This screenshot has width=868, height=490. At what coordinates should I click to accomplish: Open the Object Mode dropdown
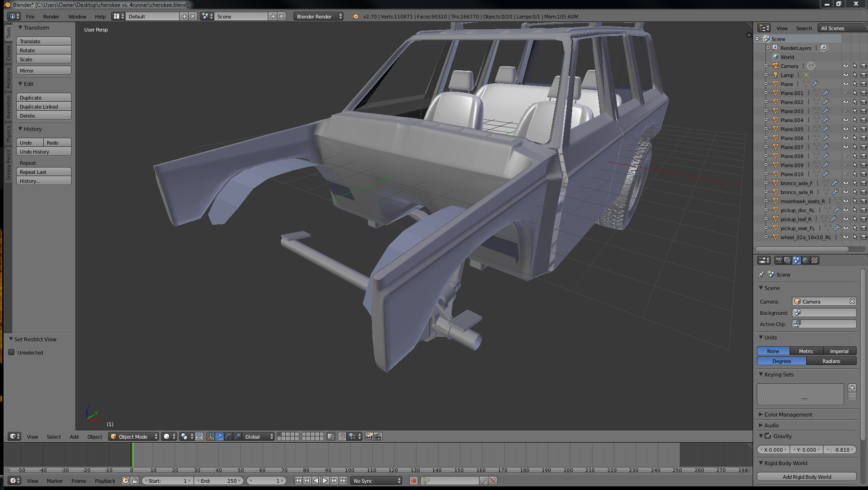[x=134, y=436]
